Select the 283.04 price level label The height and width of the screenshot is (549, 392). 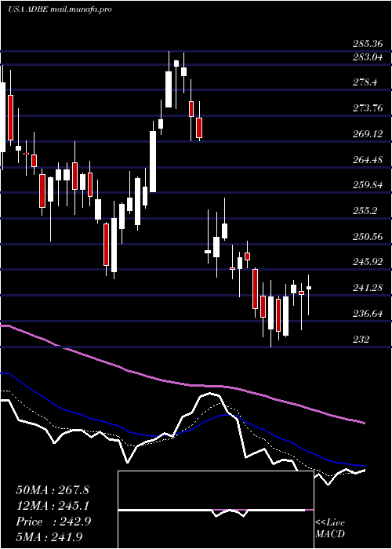pos(368,57)
